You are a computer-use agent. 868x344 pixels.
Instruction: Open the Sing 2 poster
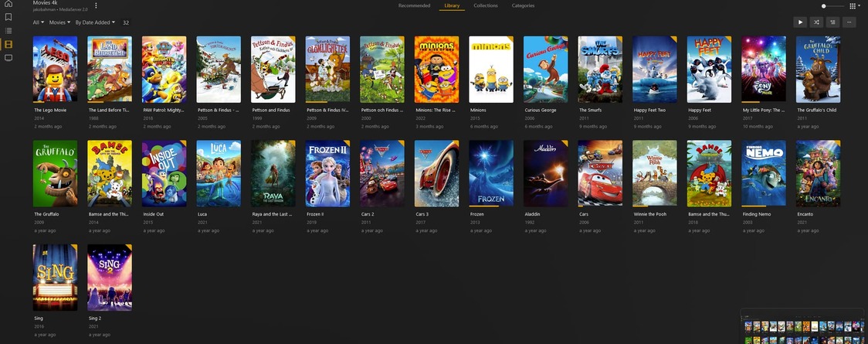tap(110, 278)
